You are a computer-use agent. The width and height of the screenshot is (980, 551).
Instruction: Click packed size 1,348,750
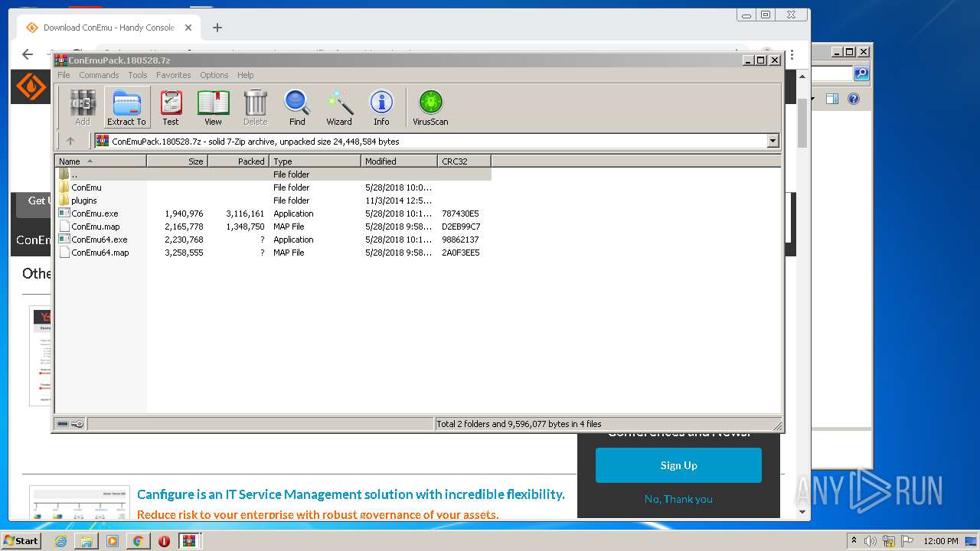tap(245, 227)
